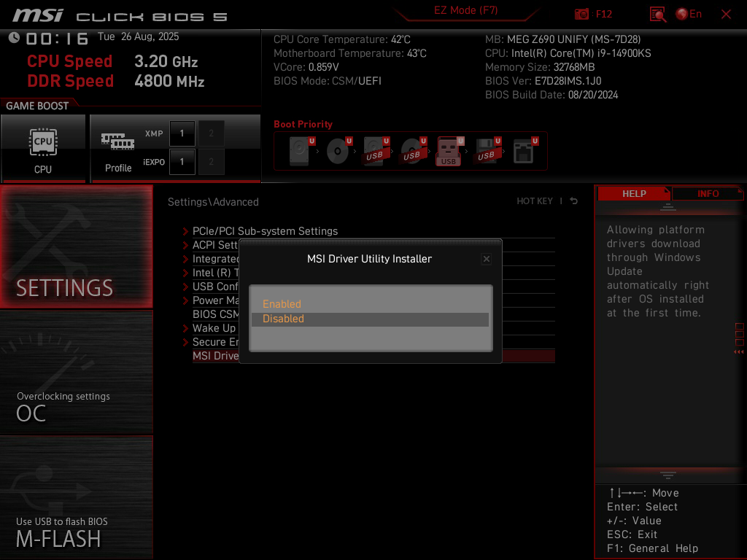Expand the Intel (R) submenu arrow
Viewport: 747px width, 560px height.
coord(185,273)
